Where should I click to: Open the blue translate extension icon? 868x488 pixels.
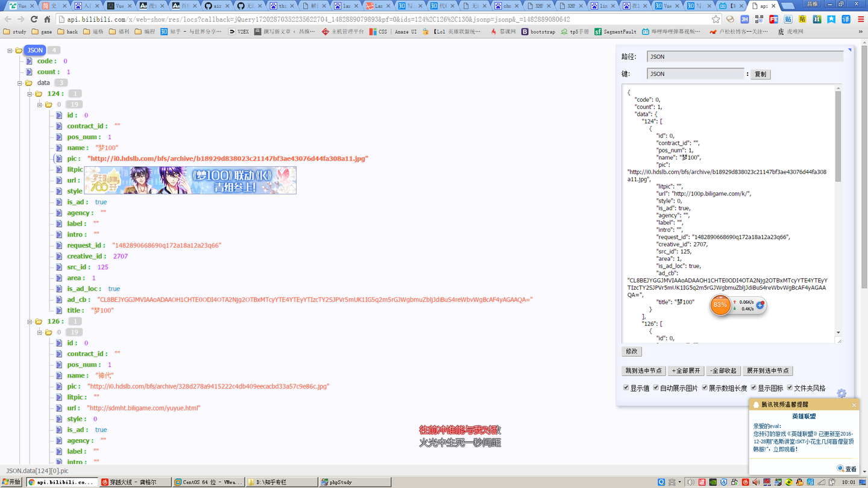[x=846, y=19]
